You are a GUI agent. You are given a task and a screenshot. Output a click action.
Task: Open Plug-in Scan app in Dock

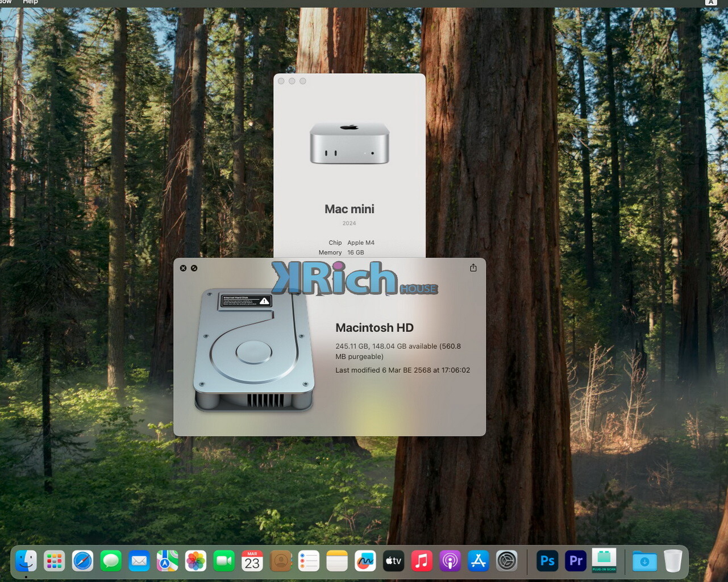(604, 561)
